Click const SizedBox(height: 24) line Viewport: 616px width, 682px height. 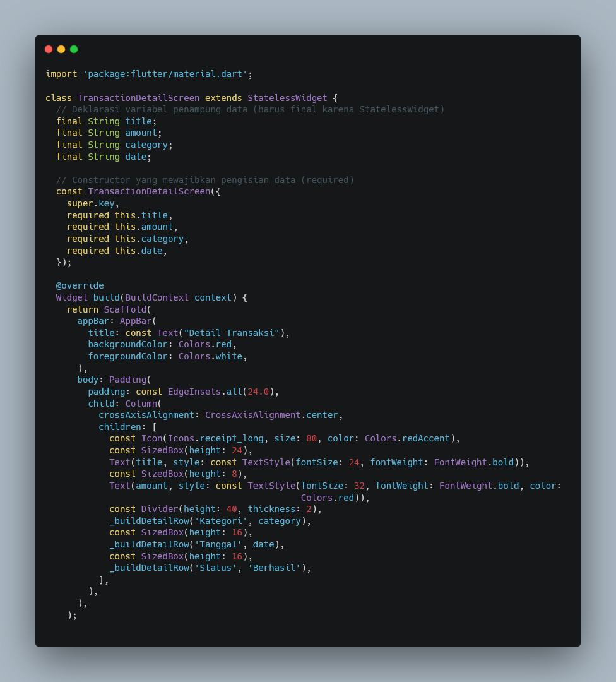[x=181, y=451]
